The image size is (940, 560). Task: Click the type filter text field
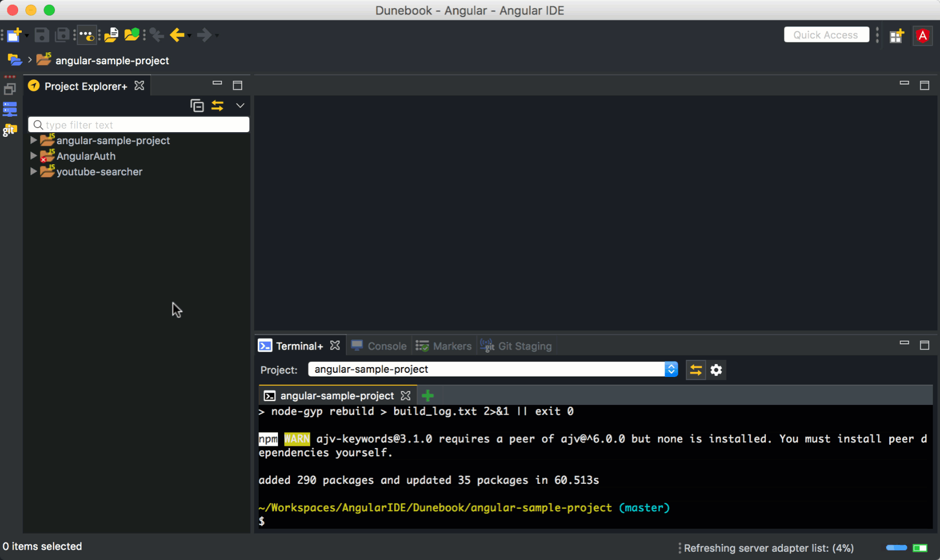(138, 124)
